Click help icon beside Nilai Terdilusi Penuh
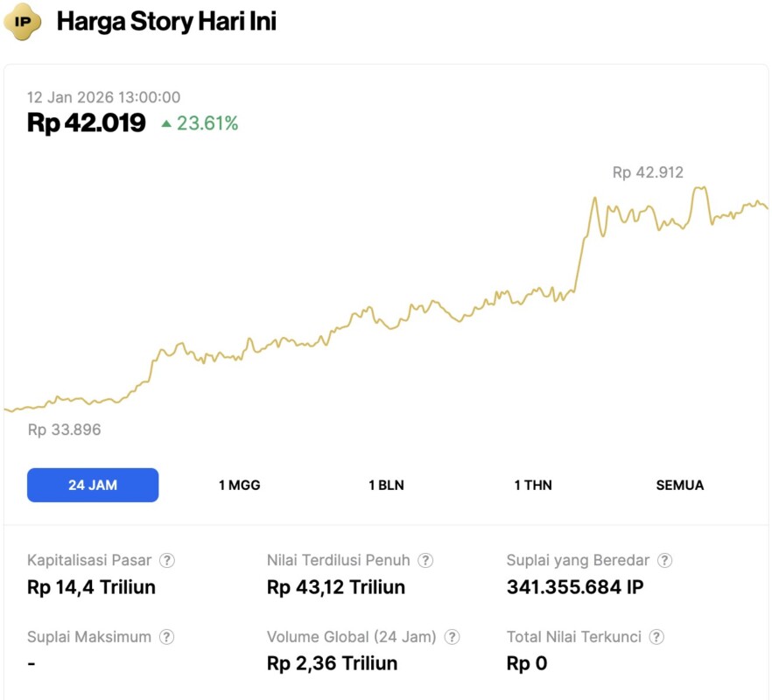The height and width of the screenshot is (700, 772). (425, 561)
